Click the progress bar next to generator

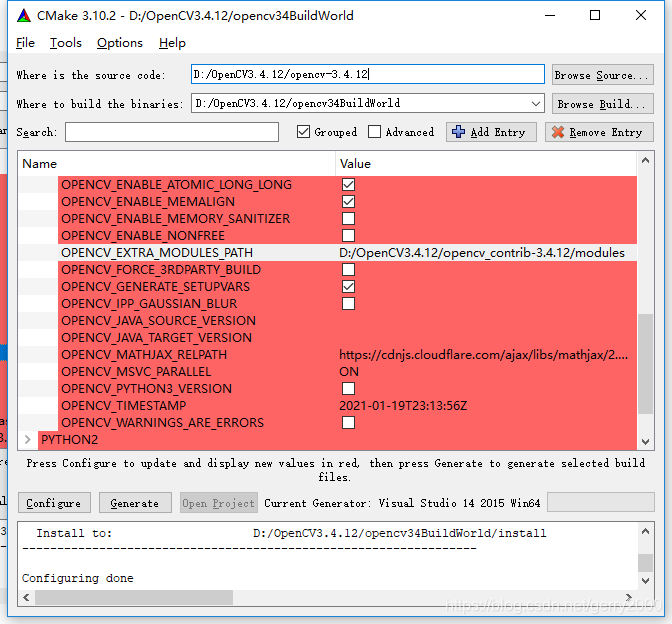pyautogui.click(x=601, y=502)
